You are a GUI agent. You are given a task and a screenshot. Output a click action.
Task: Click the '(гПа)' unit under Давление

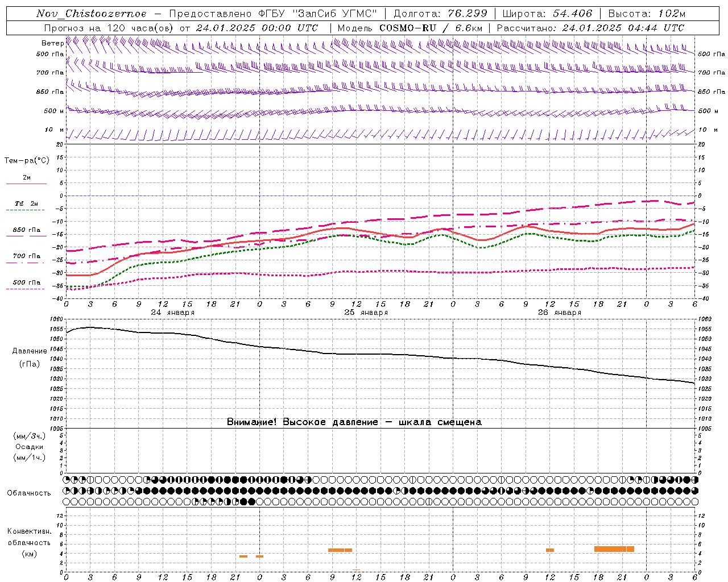(30, 364)
